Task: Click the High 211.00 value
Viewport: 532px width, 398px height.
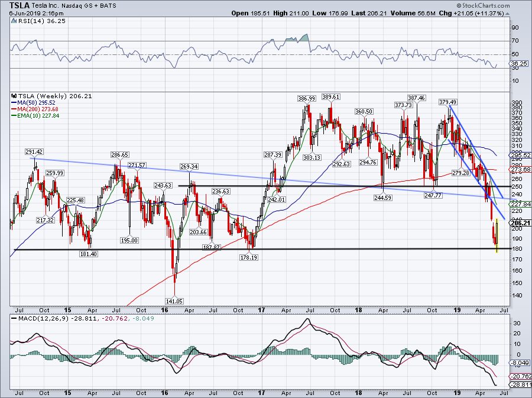Action: (x=291, y=13)
